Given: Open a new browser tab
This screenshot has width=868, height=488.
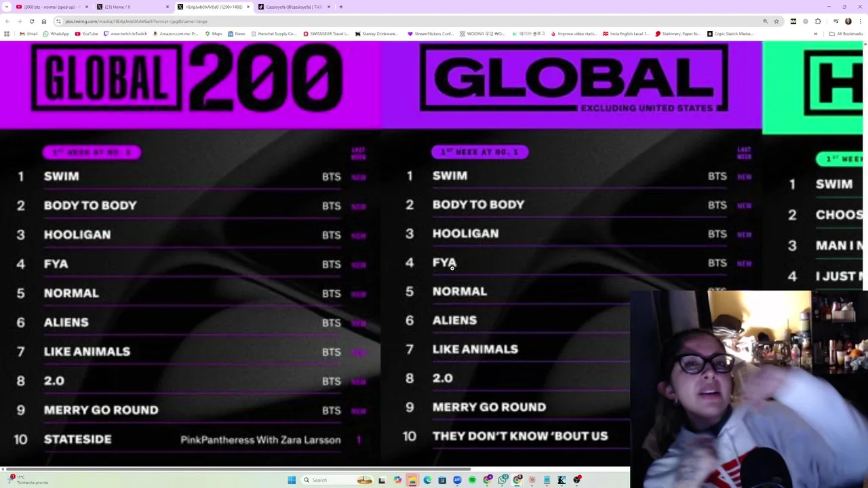Looking at the screenshot, I should [x=341, y=7].
